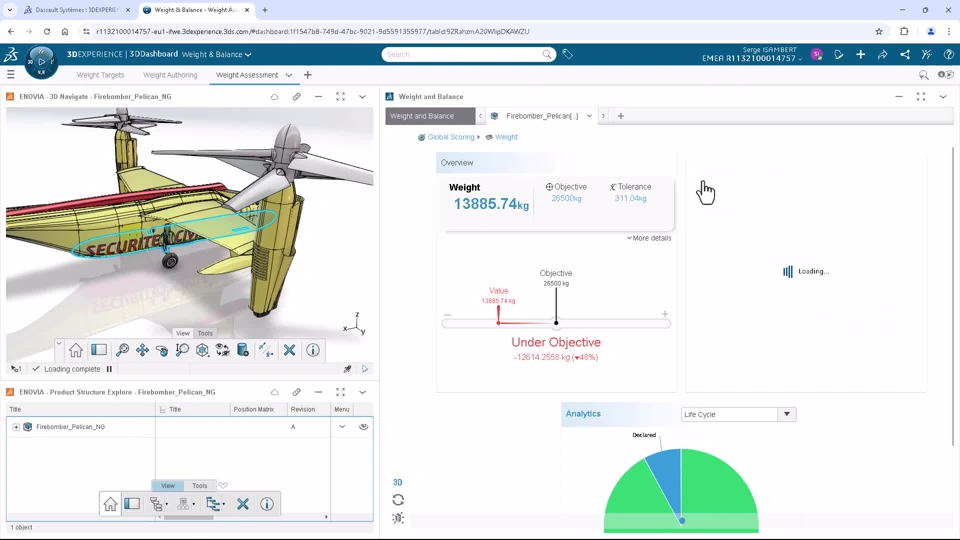This screenshot has width=960, height=540.
Task: Expand More details under Weight overview
Action: click(649, 238)
